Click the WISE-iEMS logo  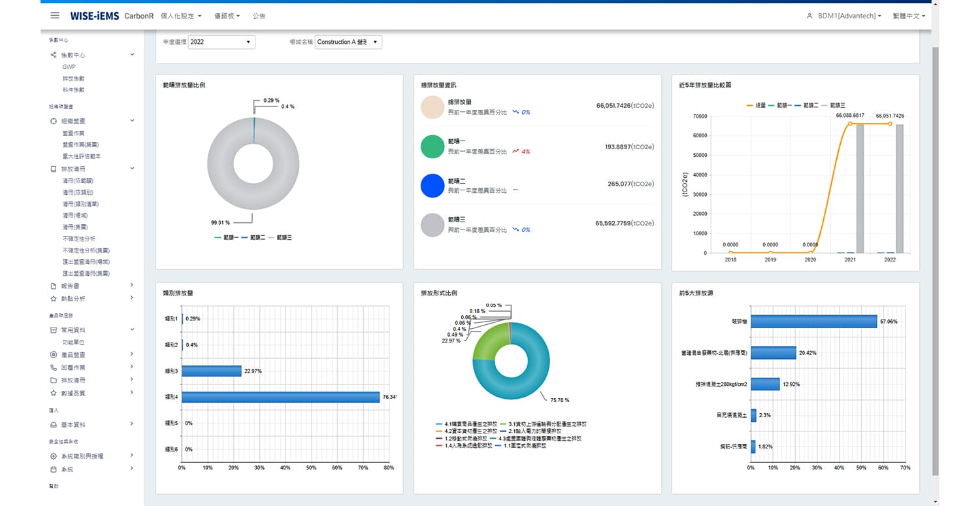95,16
